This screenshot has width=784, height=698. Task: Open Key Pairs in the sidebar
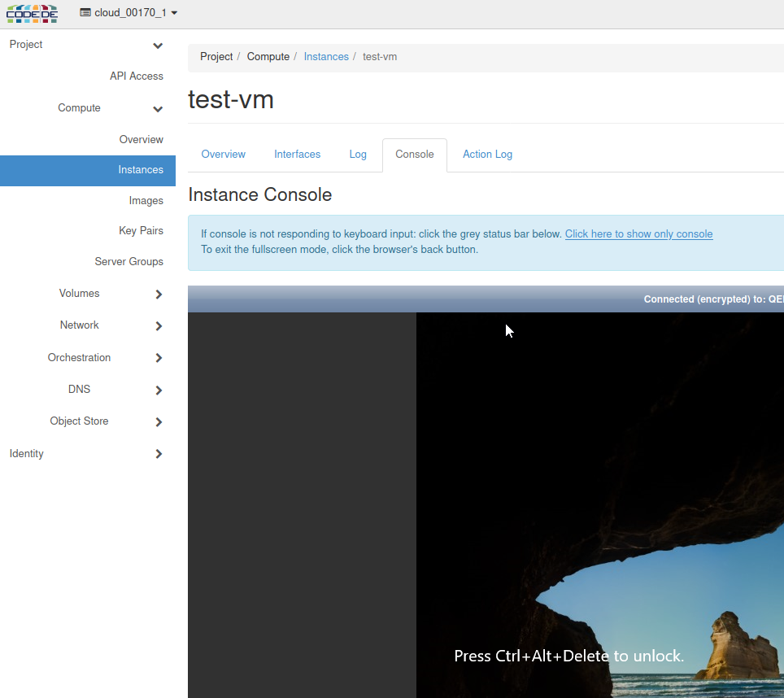141,230
